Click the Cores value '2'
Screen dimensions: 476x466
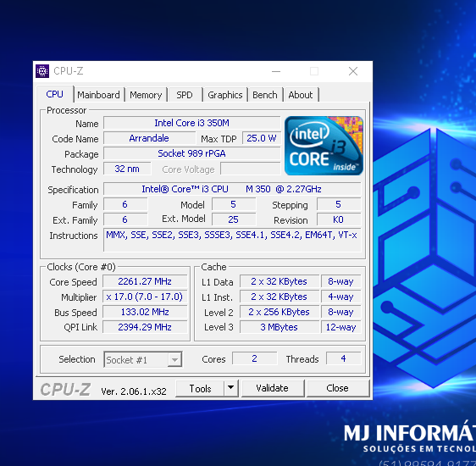254,358
